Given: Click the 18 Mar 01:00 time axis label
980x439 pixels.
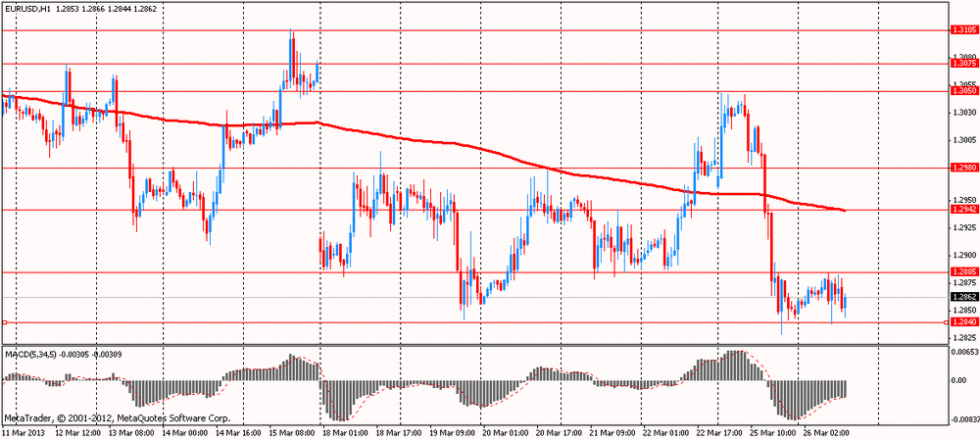Looking at the screenshot, I should point(346,432).
